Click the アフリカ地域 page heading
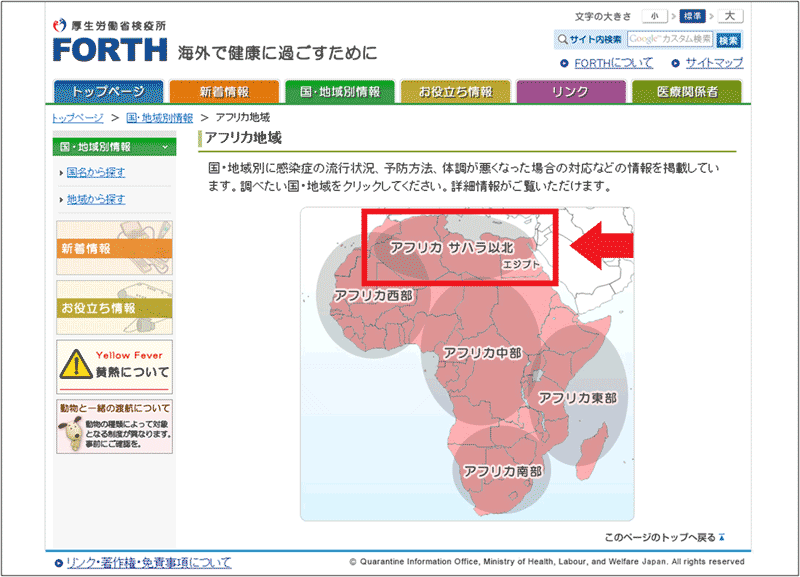 pos(243,138)
